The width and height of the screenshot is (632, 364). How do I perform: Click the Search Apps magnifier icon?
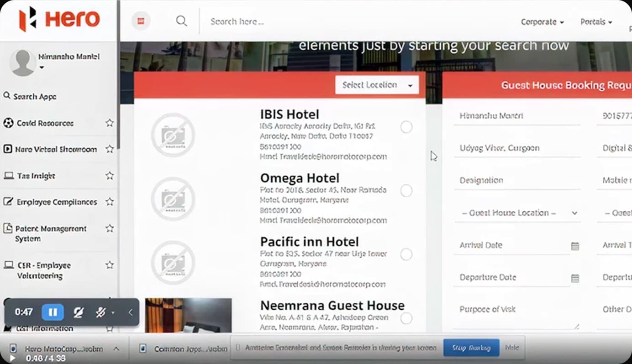coord(7,96)
